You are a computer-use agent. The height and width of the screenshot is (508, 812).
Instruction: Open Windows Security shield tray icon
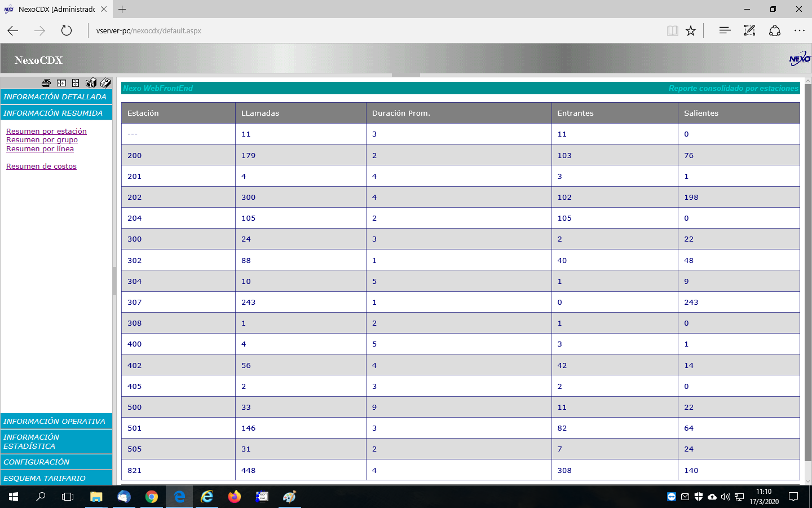[699, 497]
